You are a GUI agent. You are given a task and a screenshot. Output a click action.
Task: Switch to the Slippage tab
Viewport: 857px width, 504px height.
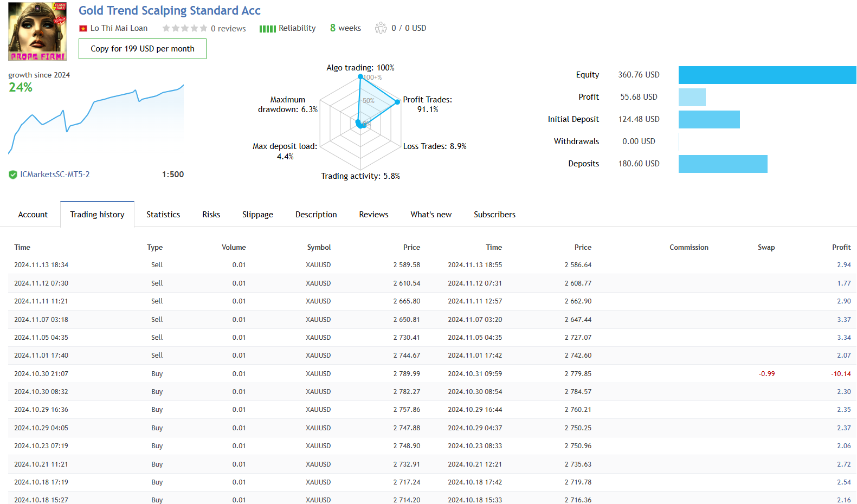pyautogui.click(x=257, y=215)
